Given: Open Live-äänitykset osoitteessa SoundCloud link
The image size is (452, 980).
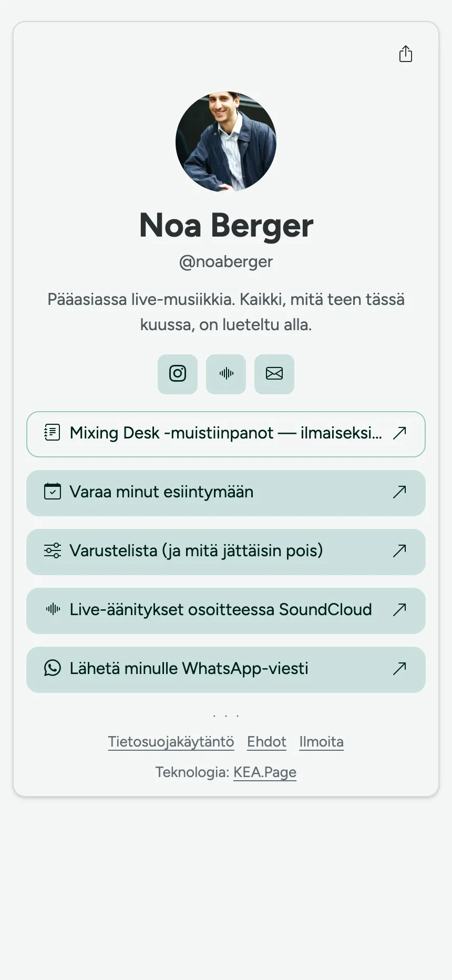Looking at the screenshot, I should [226, 610].
